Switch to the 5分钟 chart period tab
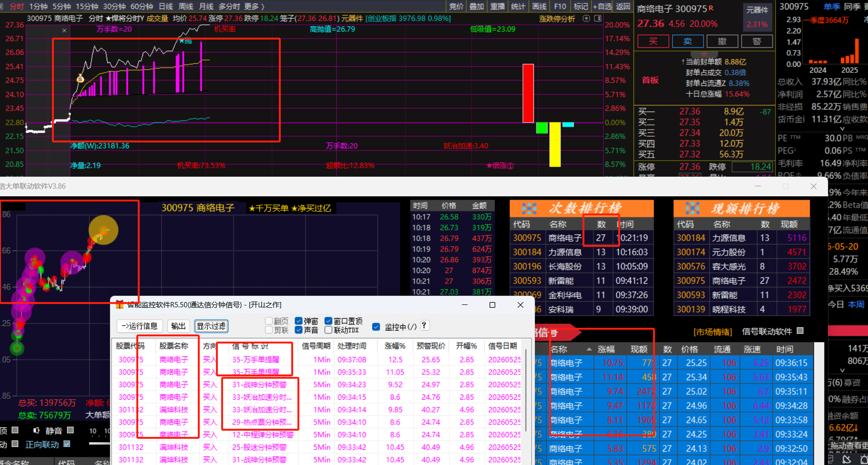Image resolution: width=868 pixels, height=465 pixels. 62,6
